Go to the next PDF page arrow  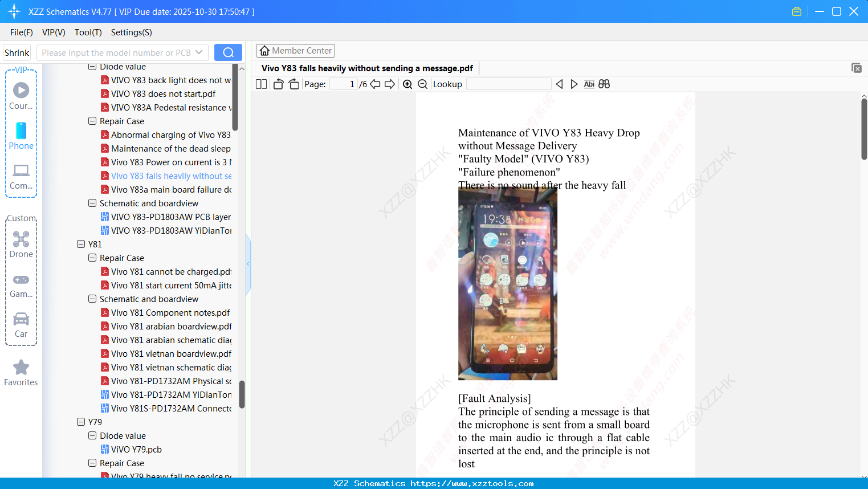coord(389,84)
